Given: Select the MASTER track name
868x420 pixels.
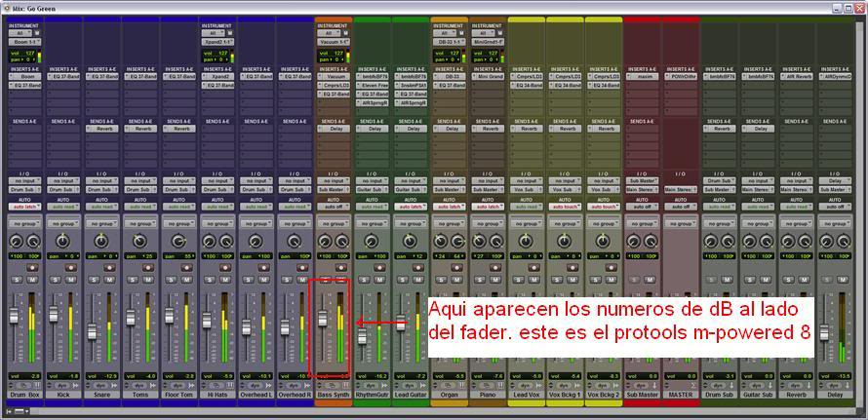Looking at the screenshot, I should (681, 395).
